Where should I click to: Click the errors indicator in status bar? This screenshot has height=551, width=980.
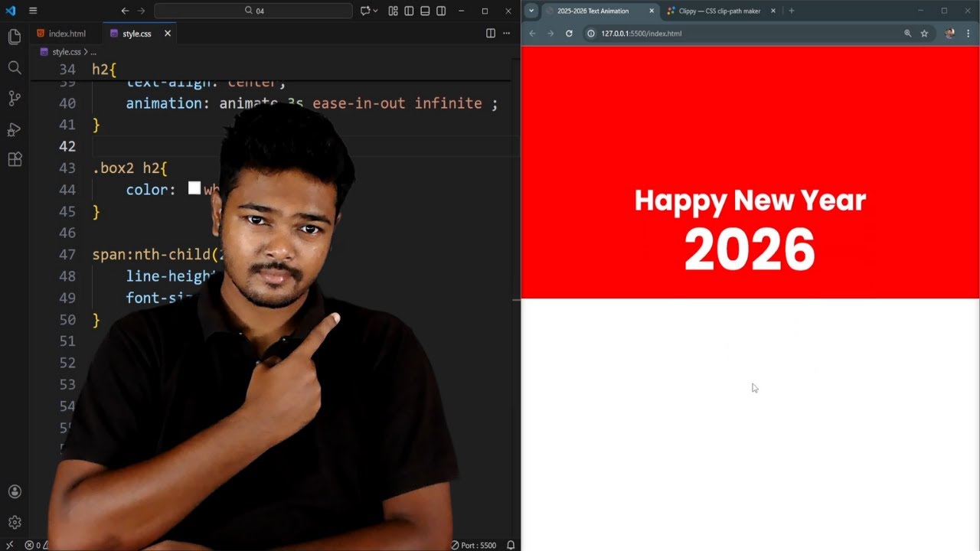(34, 545)
